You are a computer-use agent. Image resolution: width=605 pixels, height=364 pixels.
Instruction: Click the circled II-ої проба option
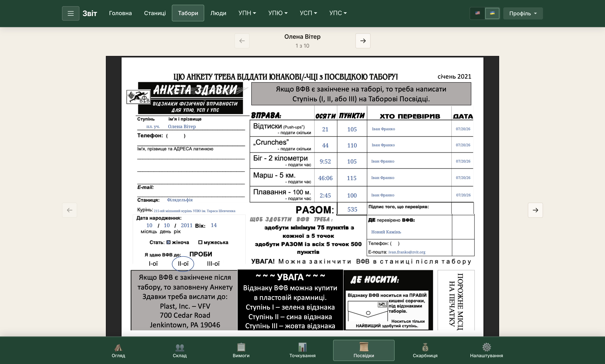point(183,264)
